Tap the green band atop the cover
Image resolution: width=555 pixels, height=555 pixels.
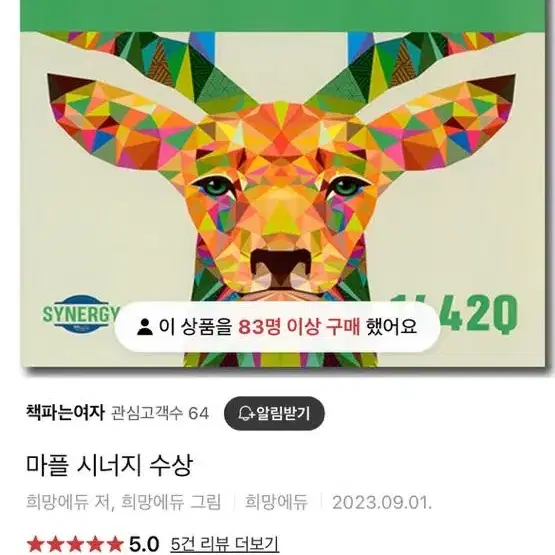pos(283,16)
